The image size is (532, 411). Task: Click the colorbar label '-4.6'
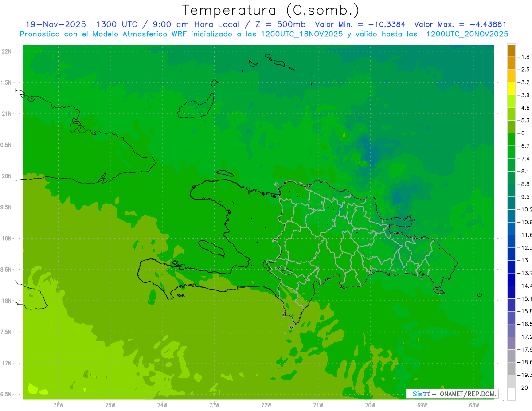(524, 108)
